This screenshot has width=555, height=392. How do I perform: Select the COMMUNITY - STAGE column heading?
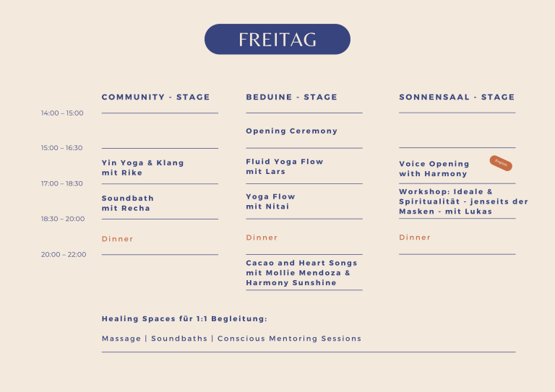[156, 97]
